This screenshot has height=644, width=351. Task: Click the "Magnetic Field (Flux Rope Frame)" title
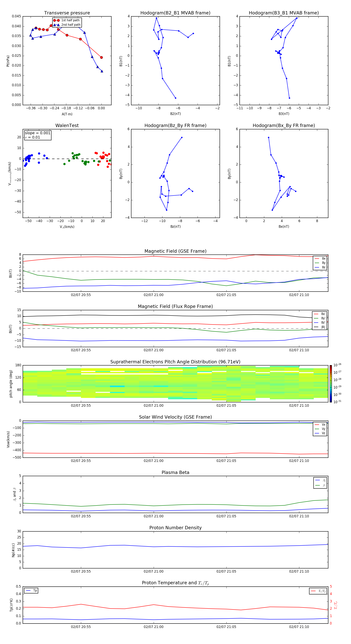pos(175,307)
